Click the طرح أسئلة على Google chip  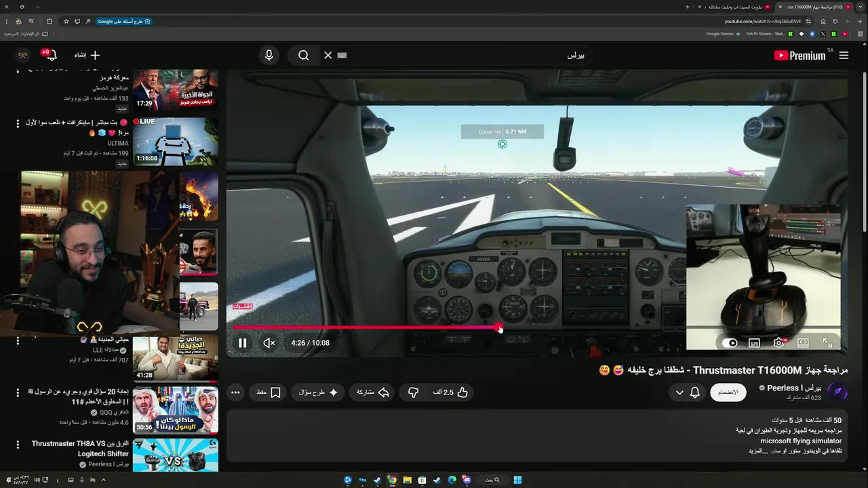pos(124,21)
